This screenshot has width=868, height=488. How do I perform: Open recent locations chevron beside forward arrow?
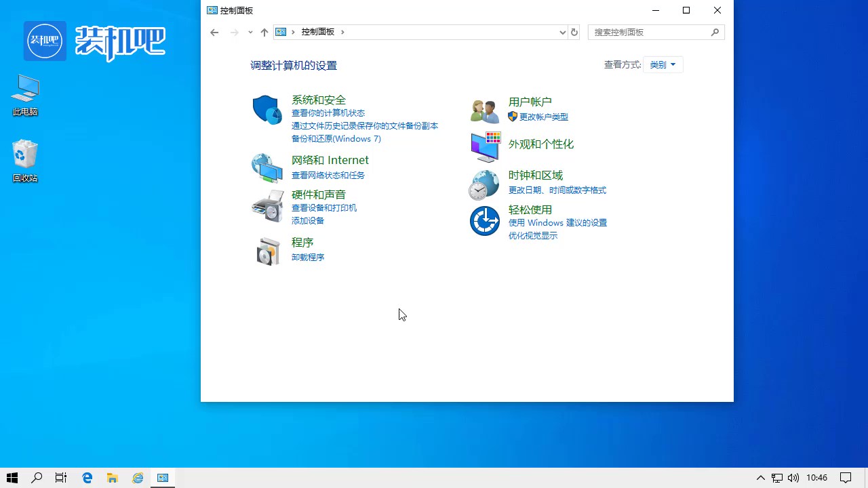(250, 32)
